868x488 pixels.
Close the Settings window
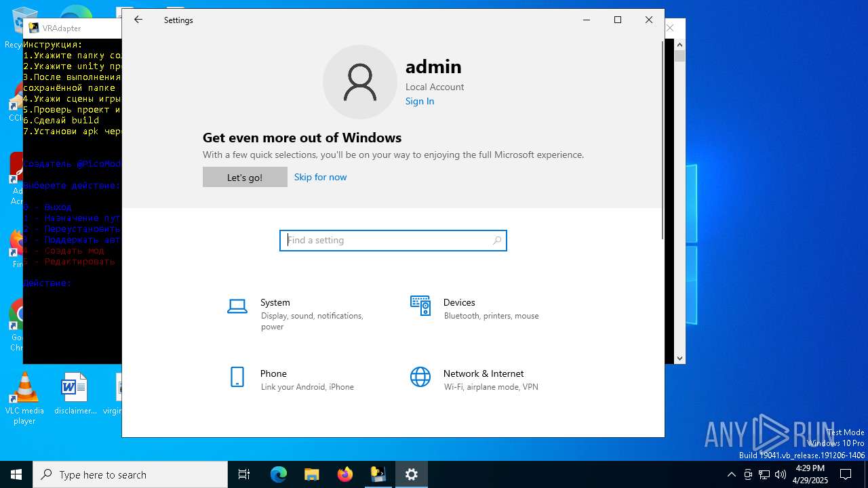(649, 20)
